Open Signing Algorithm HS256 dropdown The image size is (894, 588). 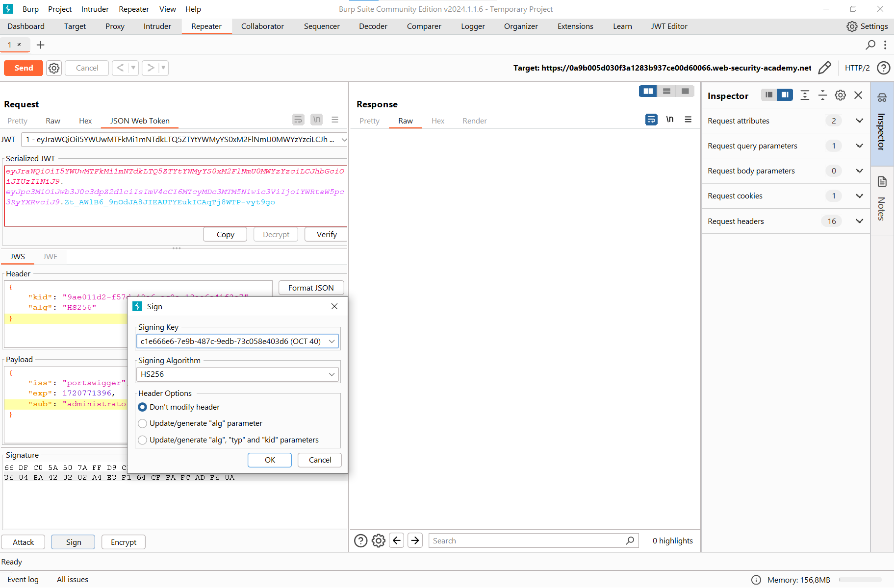(x=237, y=374)
